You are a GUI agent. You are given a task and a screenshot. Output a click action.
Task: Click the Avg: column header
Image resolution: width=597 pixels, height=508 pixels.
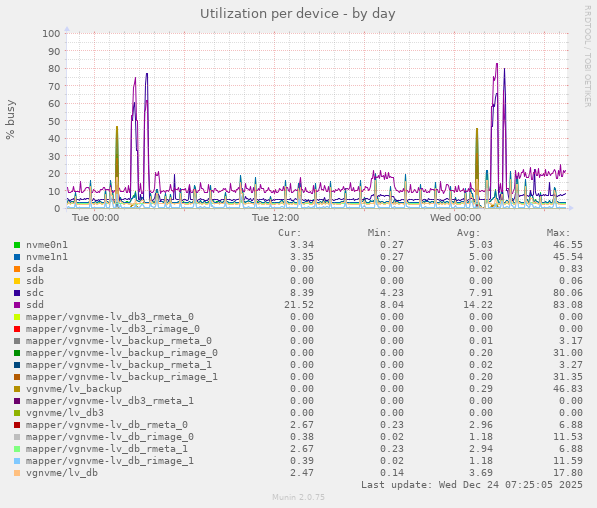pos(469,233)
